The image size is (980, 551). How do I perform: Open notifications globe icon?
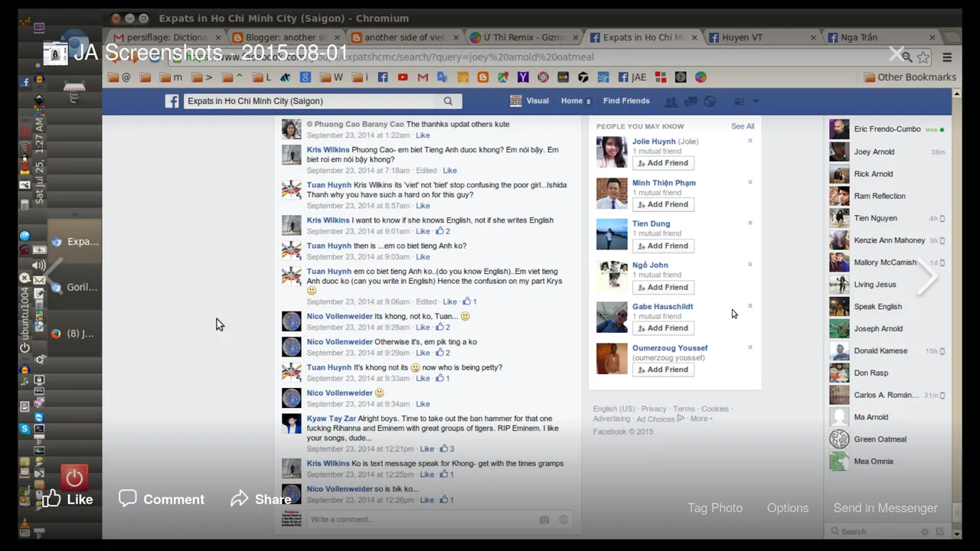coord(710,102)
